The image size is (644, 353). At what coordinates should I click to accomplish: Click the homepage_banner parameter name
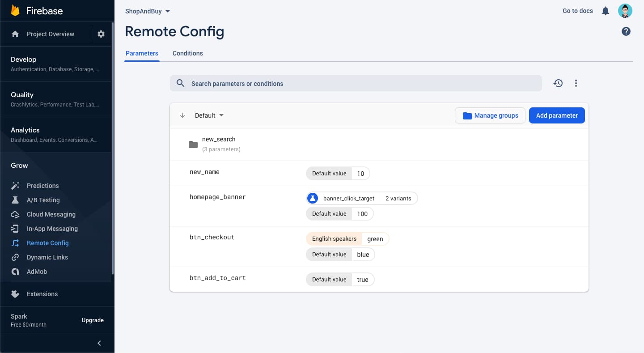point(218,197)
